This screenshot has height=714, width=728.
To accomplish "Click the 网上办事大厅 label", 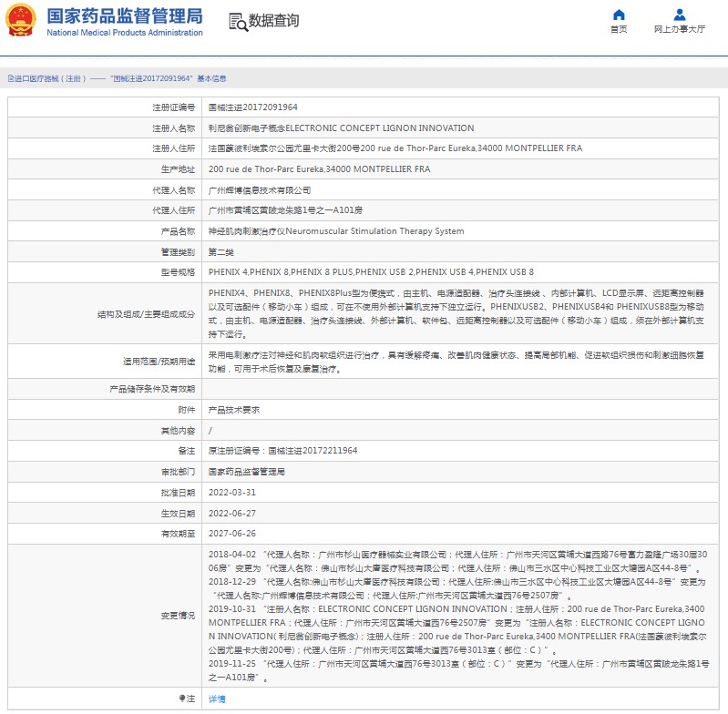I will click(679, 29).
